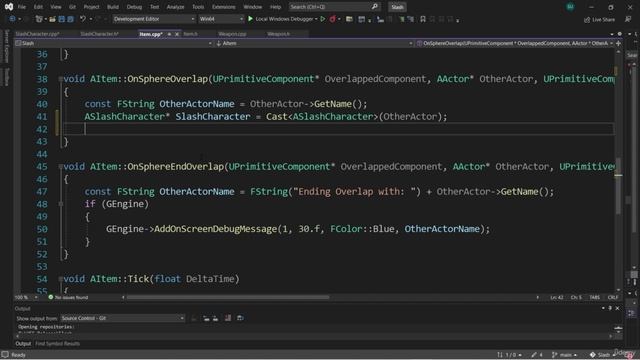The image size is (640, 360).
Task: Collapse the if (GEngine) block
Action: pyautogui.click(x=60, y=204)
